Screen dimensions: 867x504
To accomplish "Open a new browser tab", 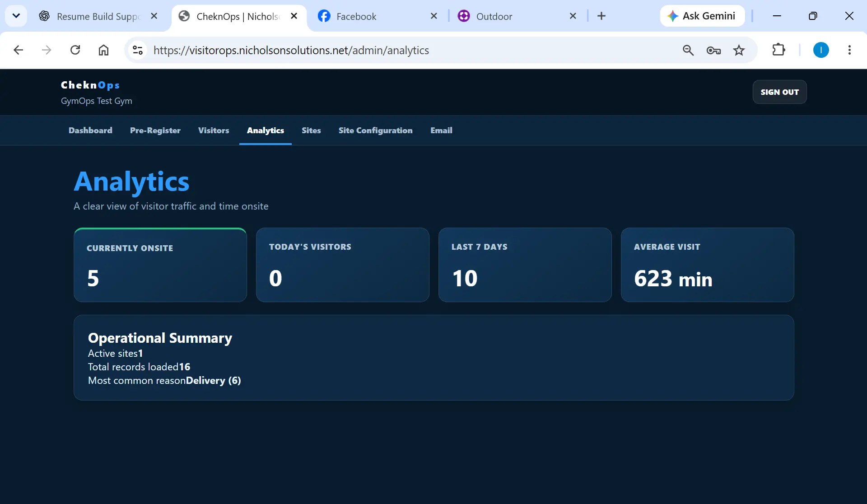I will [x=601, y=16].
